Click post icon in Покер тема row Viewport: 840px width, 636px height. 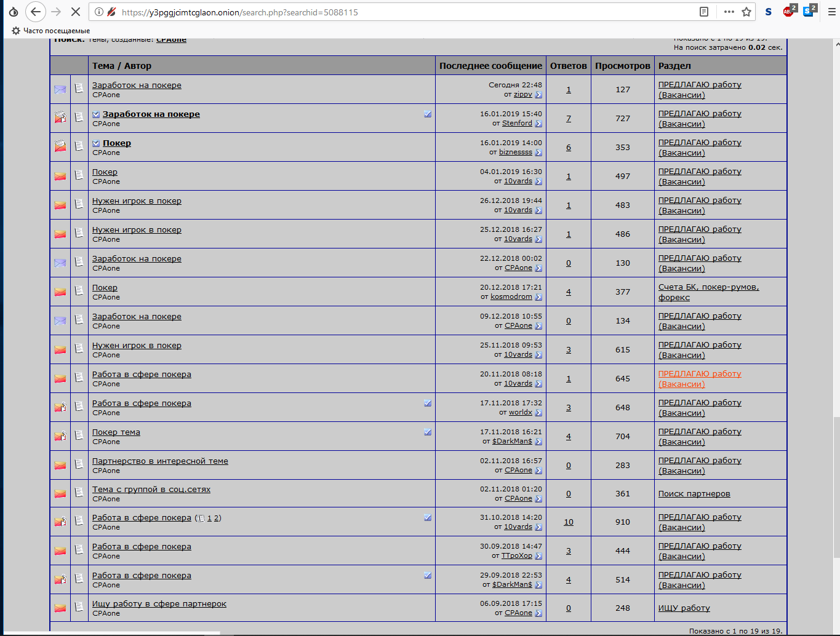[79, 435]
